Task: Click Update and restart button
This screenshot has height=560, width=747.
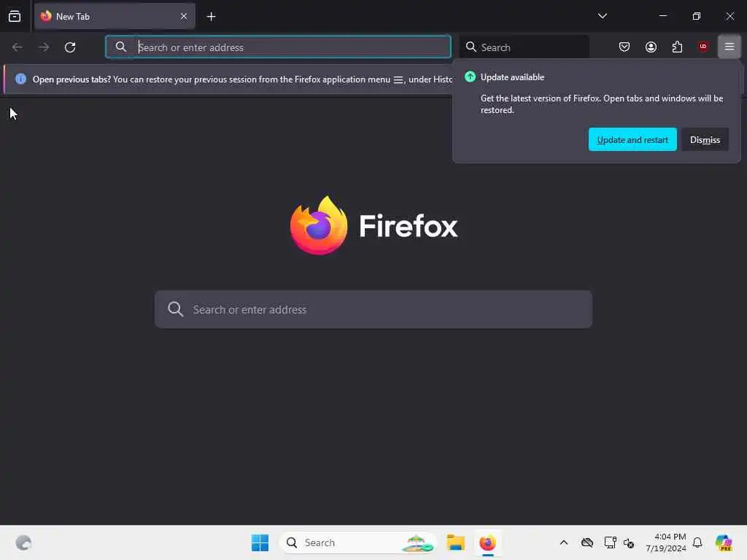Action: click(632, 139)
